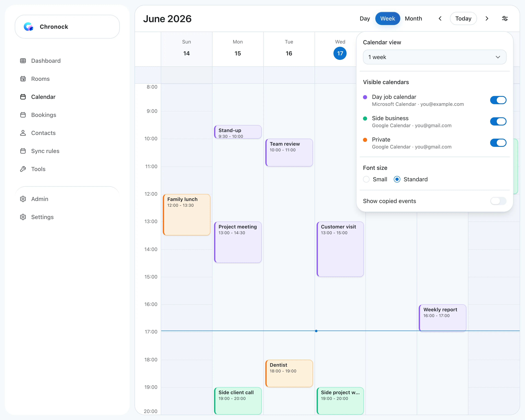Open the Dentist event
The width and height of the screenshot is (525, 420).
click(289, 374)
